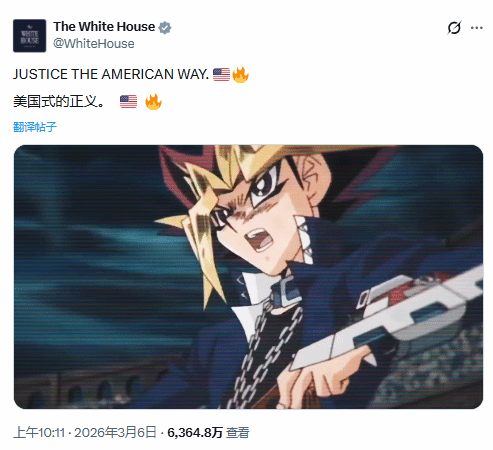
Task: Open The White House display name link
Action: point(104,27)
